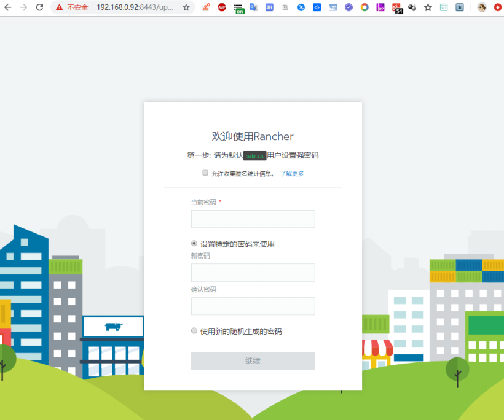Image resolution: width=504 pixels, height=420 pixels.
Task: Focus the 确认密码 input field
Action: pyautogui.click(x=253, y=306)
